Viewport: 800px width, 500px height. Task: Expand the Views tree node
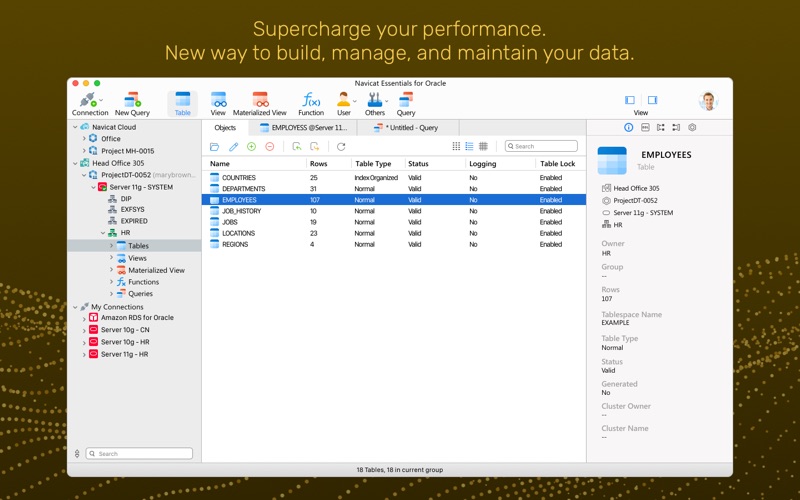point(111,258)
